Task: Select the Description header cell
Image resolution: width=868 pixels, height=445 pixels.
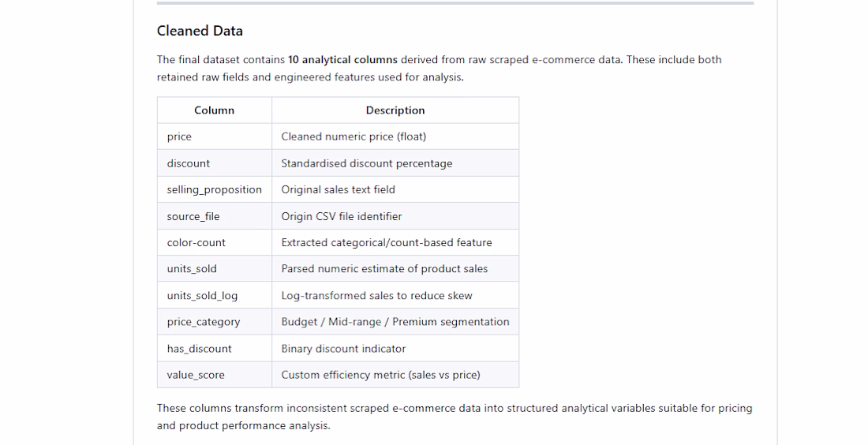Action: coord(395,110)
